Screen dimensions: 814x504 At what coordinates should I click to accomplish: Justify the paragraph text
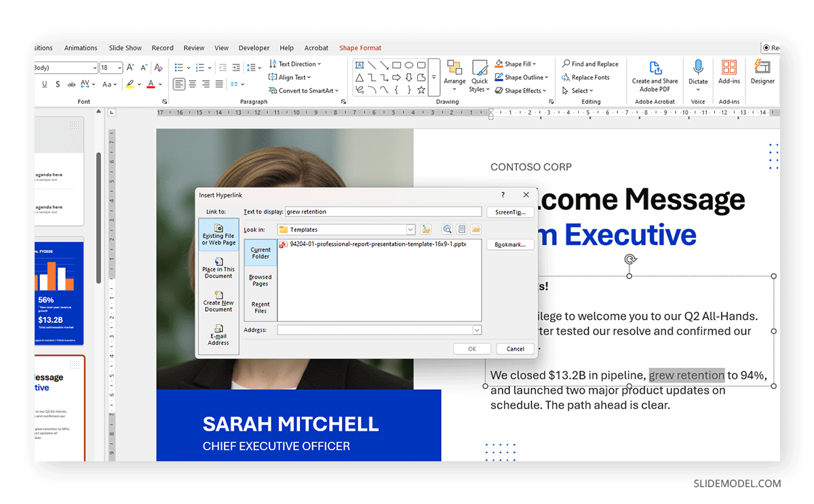[220, 84]
